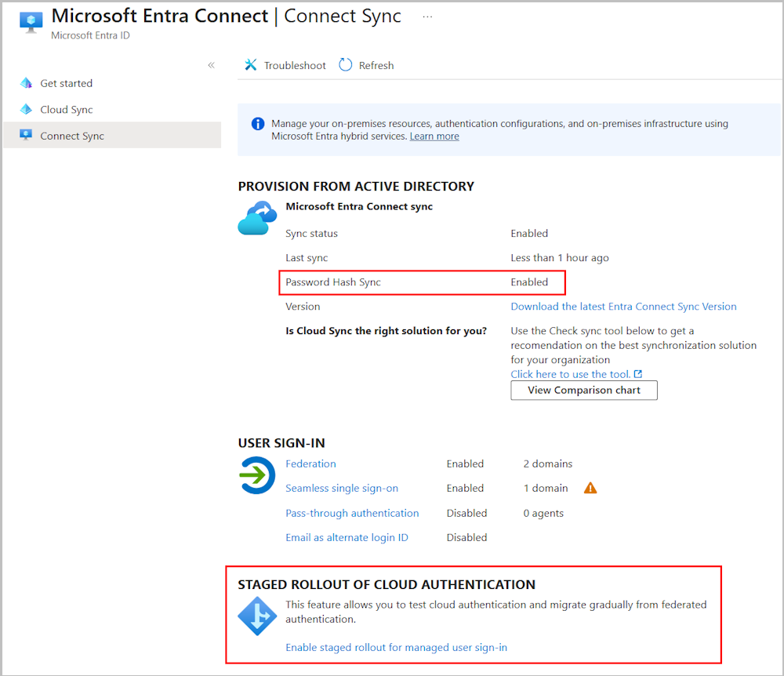This screenshot has height=676, width=784.
Task: Click the circular Refresh icon
Action: (x=346, y=65)
